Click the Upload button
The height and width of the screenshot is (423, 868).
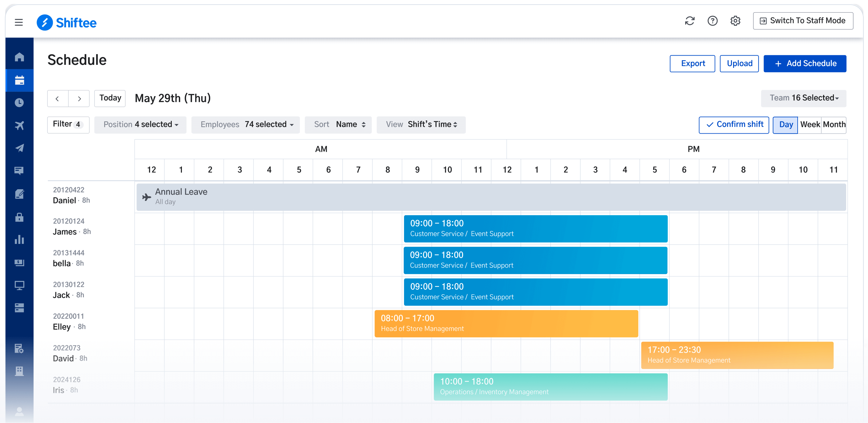tap(739, 64)
